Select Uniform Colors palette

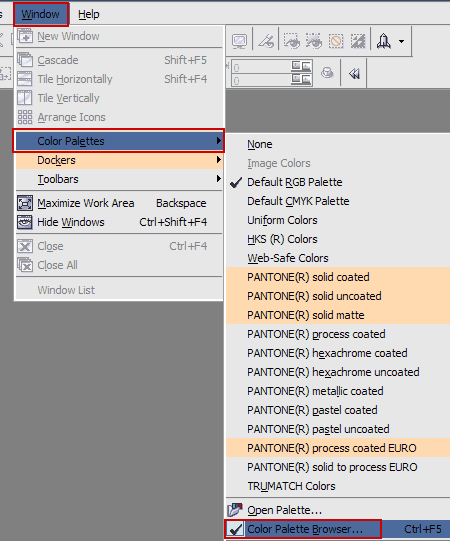[338, 220]
